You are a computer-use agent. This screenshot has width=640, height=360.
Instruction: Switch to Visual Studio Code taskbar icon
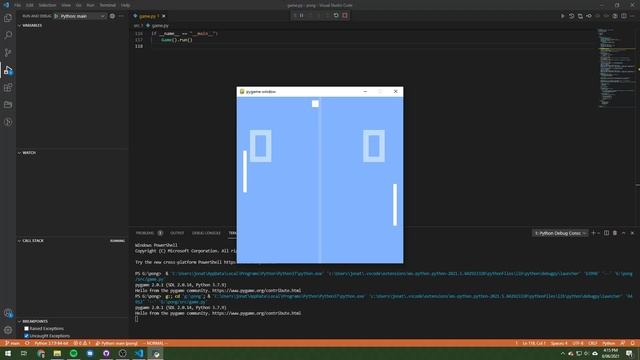139,353
